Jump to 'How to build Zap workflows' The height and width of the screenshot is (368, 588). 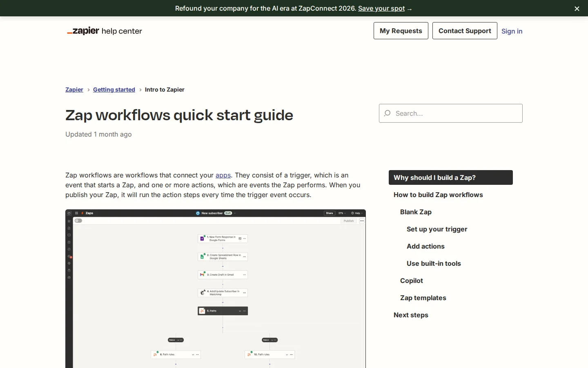tap(438, 195)
